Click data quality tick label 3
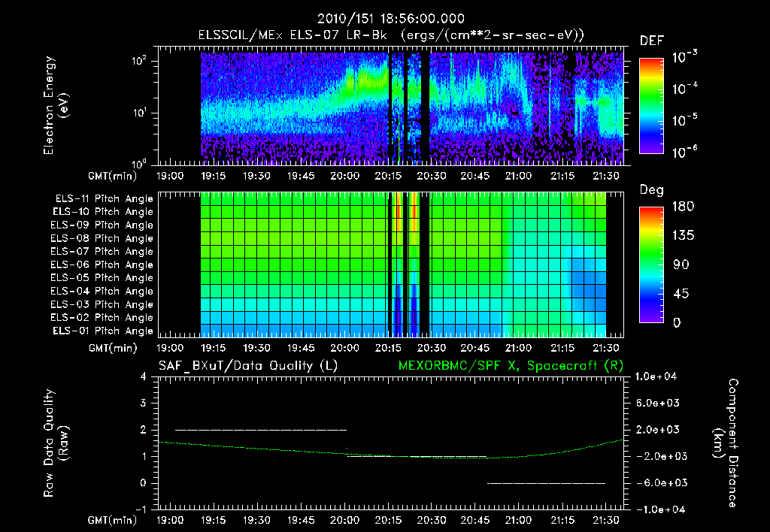The width and height of the screenshot is (770, 532). pyautogui.click(x=143, y=404)
